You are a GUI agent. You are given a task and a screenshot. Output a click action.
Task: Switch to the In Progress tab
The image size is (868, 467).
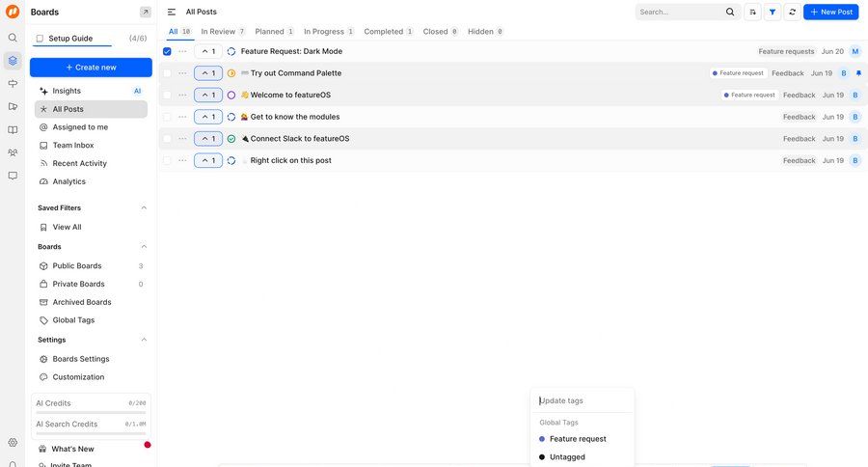329,32
